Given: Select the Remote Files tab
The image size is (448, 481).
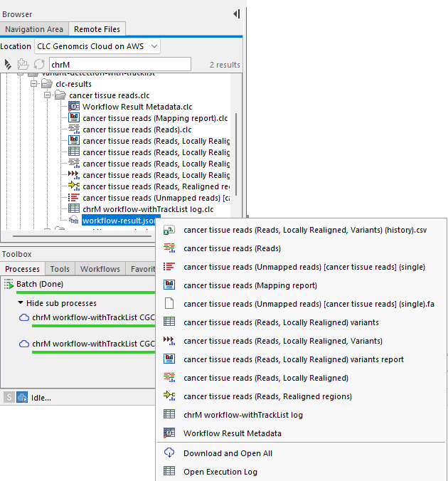Looking at the screenshot, I should click(x=97, y=29).
